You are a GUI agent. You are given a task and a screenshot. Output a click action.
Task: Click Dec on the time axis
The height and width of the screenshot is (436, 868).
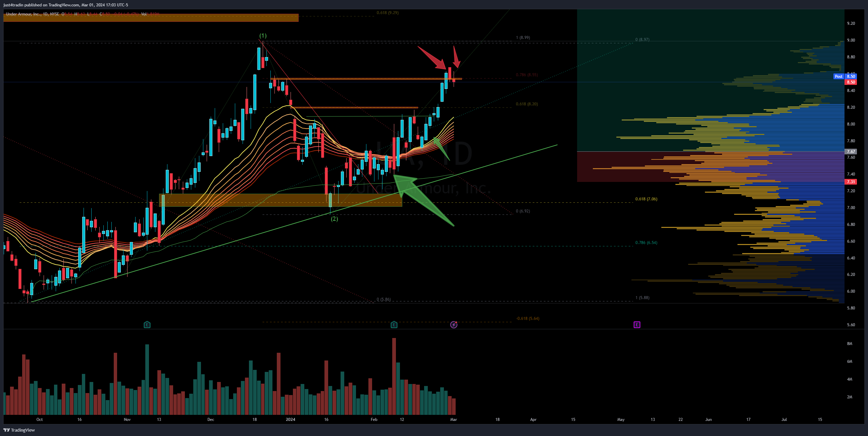(211, 420)
